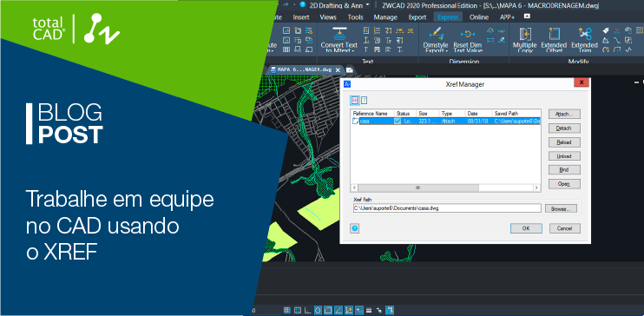Image resolution: width=644 pixels, height=316 pixels.
Task: Click the Dimstyle Export tool
Action: (436, 39)
